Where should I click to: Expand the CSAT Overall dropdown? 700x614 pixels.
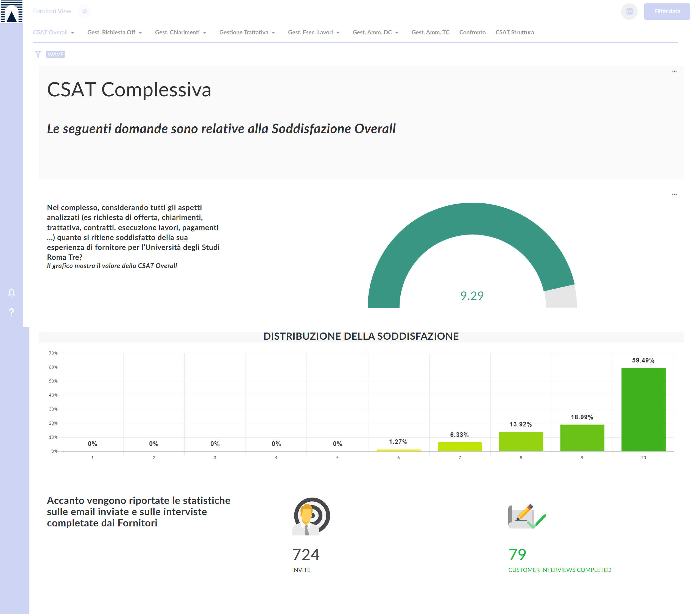pyautogui.click(x=54, y=32)
